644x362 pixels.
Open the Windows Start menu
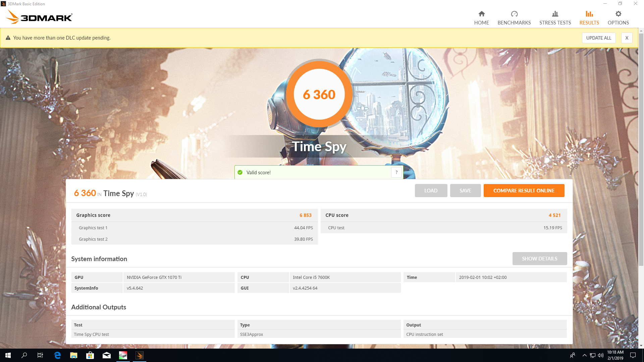[8, 355]
